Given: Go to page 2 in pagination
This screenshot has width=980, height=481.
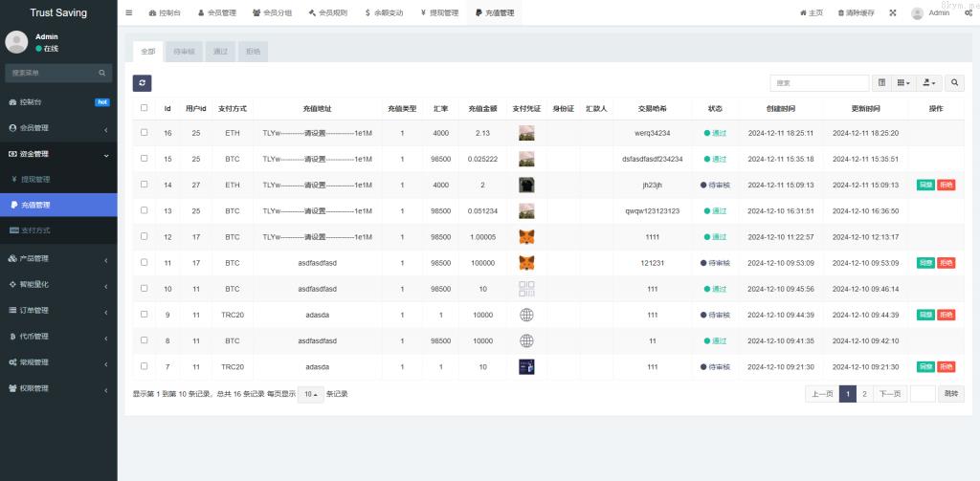Looking at the screenshot, I should [864, 394].
